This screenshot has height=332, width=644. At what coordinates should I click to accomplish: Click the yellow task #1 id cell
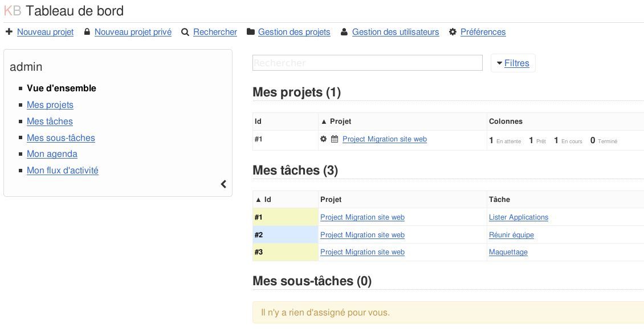coord(285,217)
